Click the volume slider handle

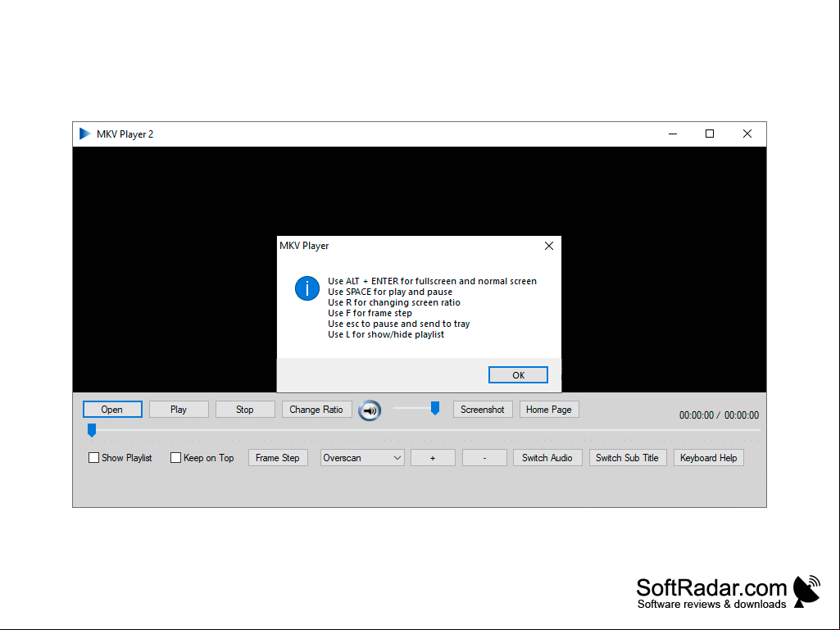435,408
